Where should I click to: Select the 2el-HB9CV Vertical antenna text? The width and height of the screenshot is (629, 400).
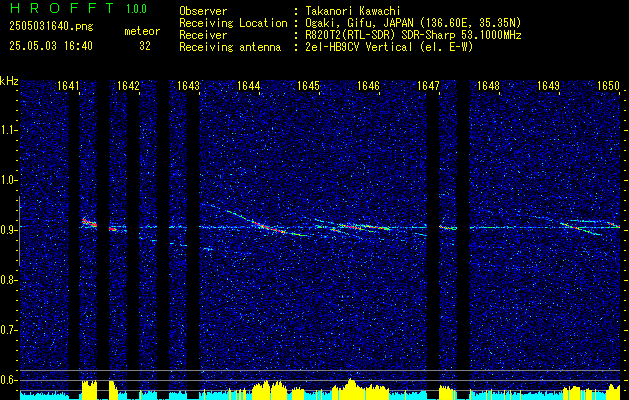[389, 47]
